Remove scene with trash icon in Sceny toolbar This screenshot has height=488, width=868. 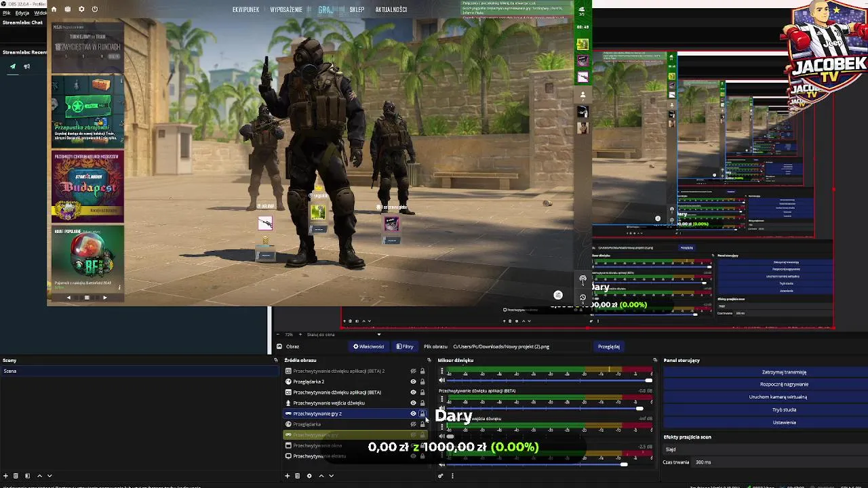click(16, 476)
